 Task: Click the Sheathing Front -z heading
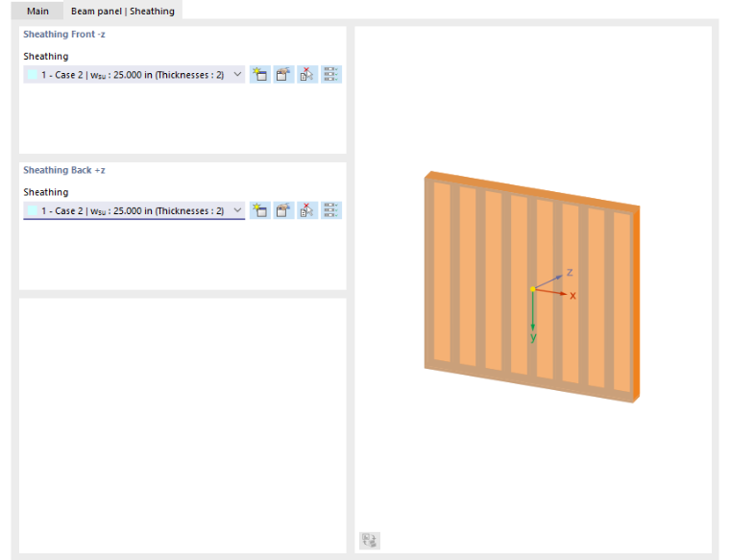64,34
